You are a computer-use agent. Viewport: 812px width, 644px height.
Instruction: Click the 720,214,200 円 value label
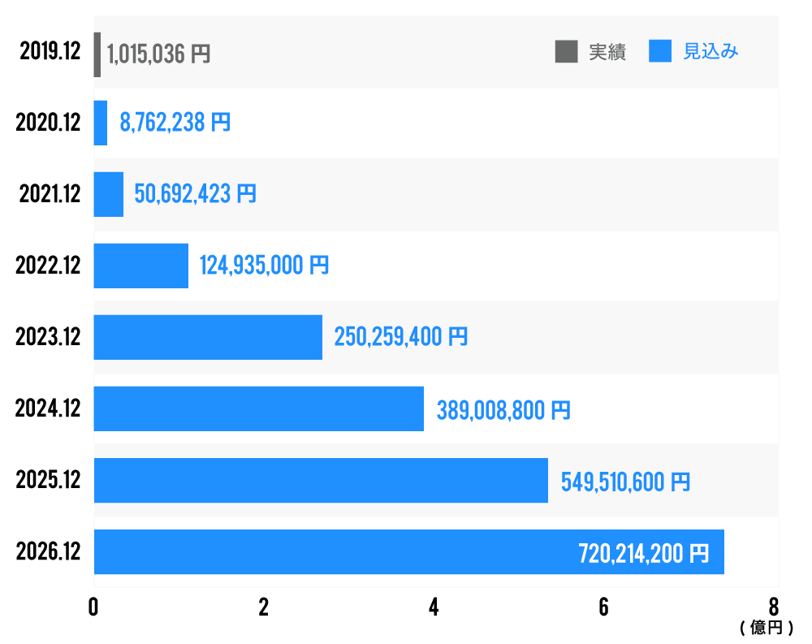coord(643,554)
